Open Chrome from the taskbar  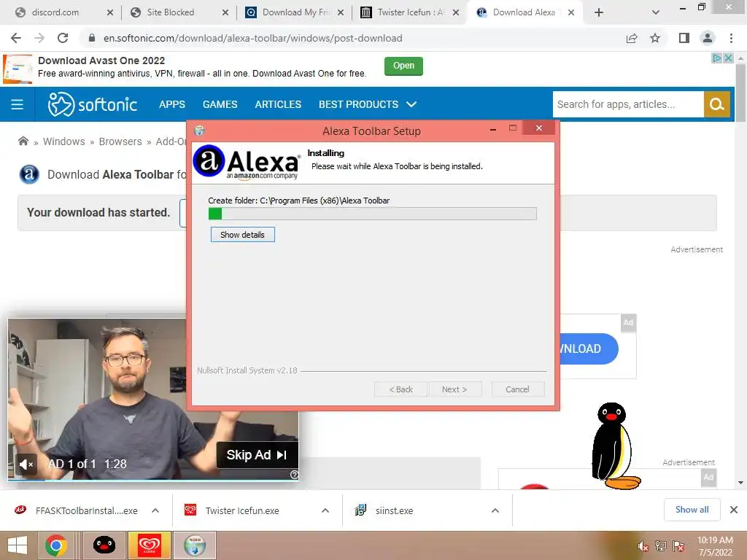[56, 545]
